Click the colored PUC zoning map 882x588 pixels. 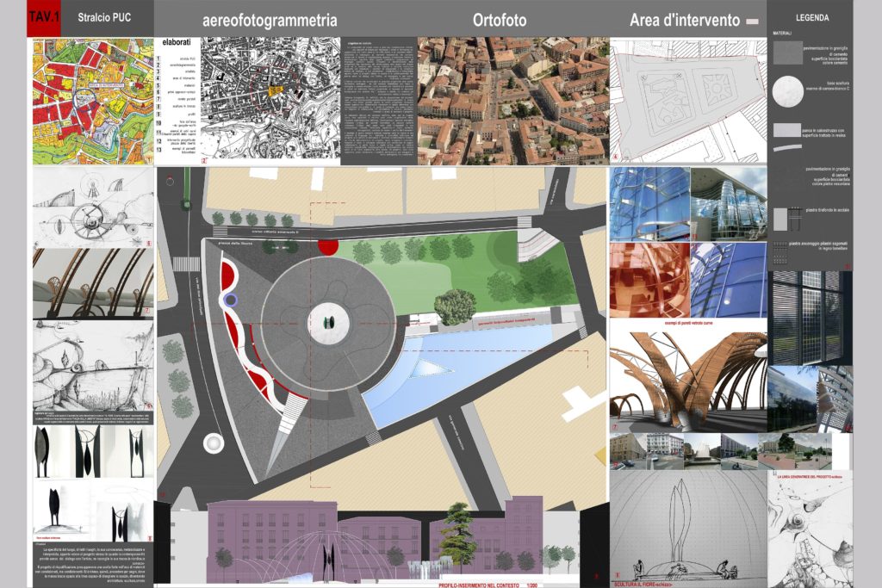93,102
